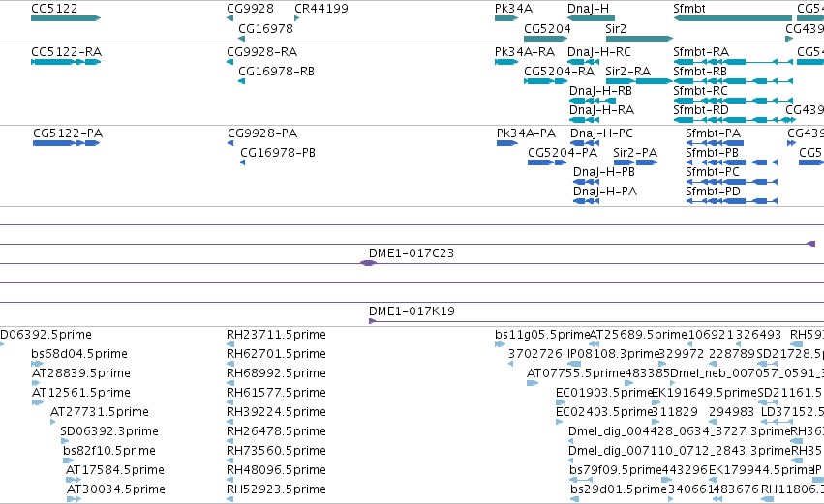Click the CG5122-PA protein label
This screenshot has height=504, width=824.
(x=68, y=133)
